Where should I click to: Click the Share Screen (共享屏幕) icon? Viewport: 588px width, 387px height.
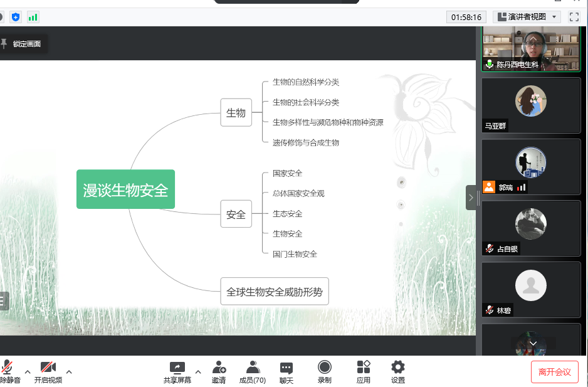point(177,368)
